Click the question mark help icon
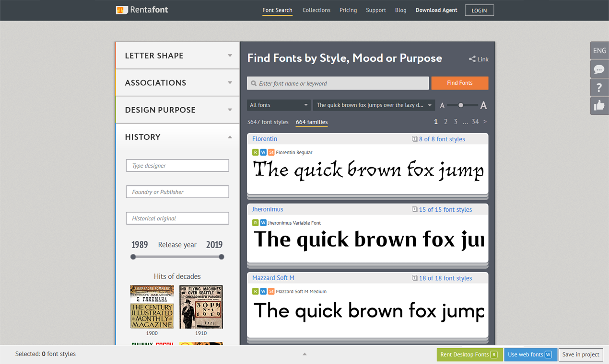 point(599,87)
